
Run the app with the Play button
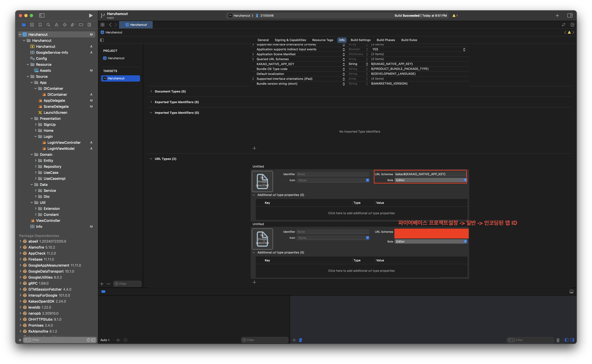point(91,15)
